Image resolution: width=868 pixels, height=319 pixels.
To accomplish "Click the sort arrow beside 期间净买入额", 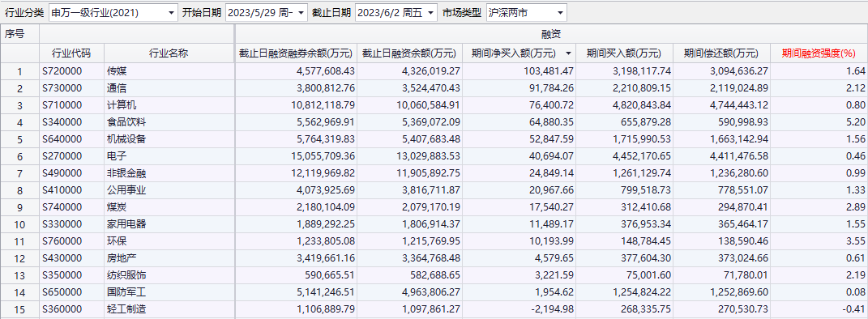I will (x=568, y=53).
